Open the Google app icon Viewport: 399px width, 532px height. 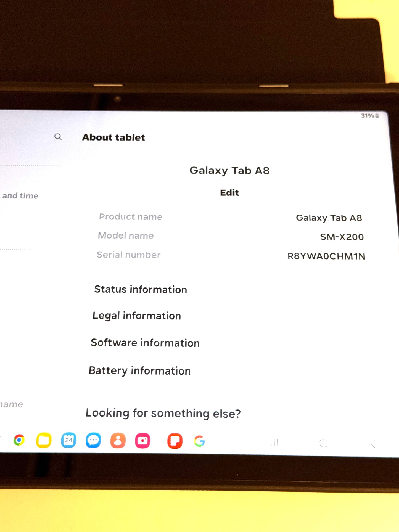(200, 441)
